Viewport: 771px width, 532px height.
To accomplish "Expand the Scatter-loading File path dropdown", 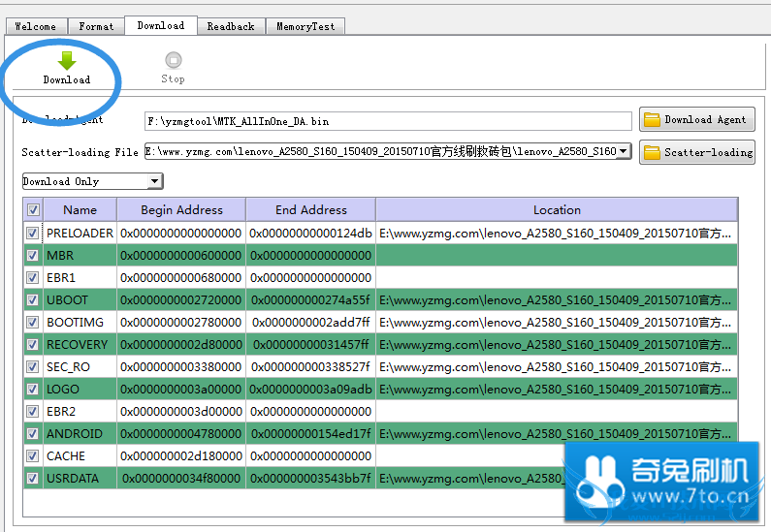I will 624,151.
